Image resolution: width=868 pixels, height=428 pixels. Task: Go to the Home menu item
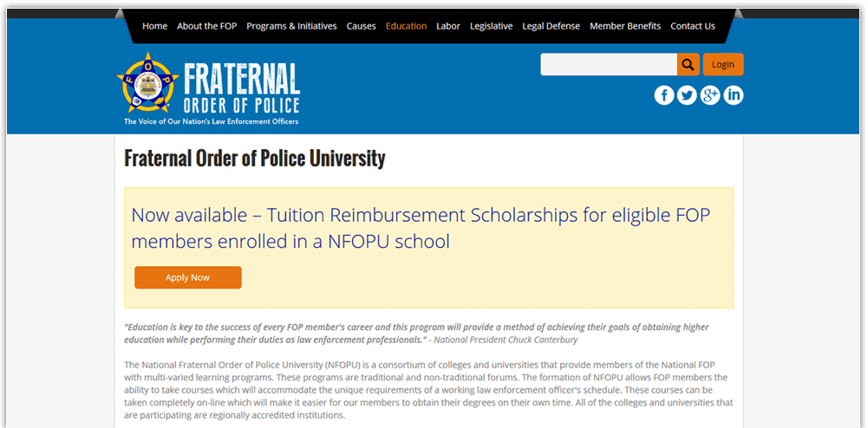(x=154, y=26)
